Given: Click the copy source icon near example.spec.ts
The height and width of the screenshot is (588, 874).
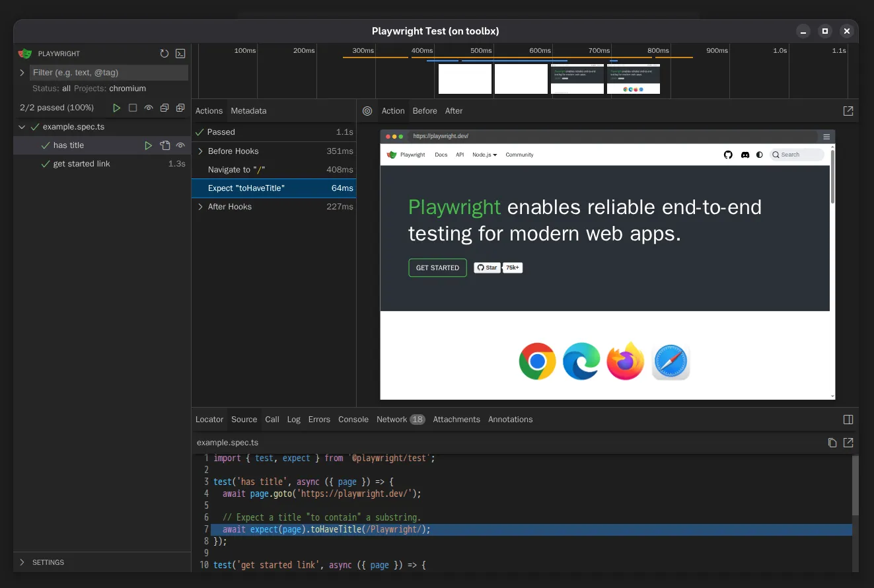Looking at the screenshot, I should [x=832, y=443].
